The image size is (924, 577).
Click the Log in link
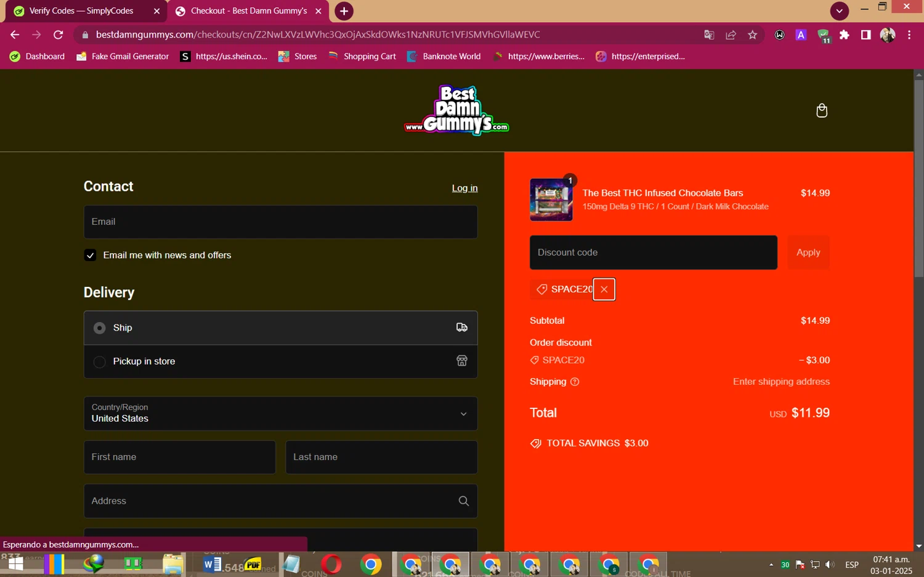click(464, 188)
